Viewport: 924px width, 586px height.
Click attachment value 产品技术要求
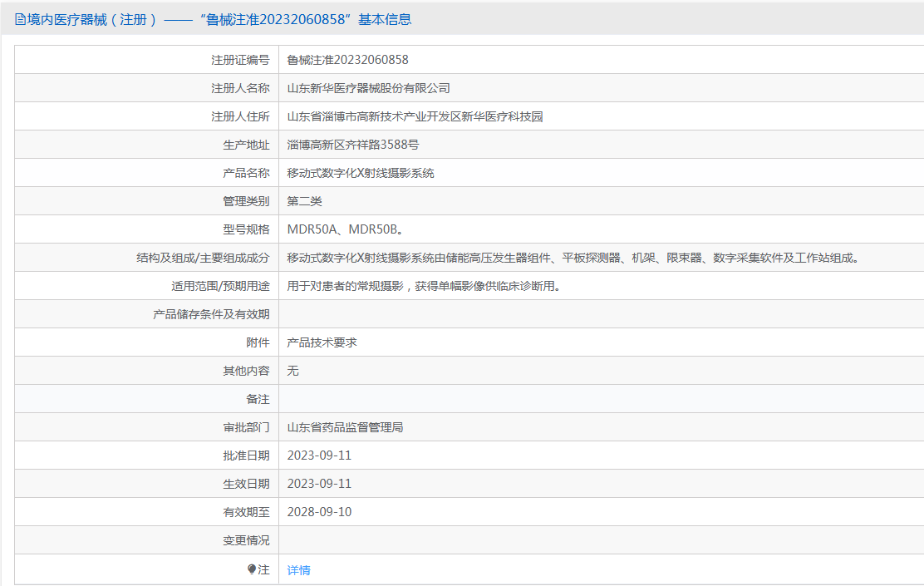click(x=322, y=342)
